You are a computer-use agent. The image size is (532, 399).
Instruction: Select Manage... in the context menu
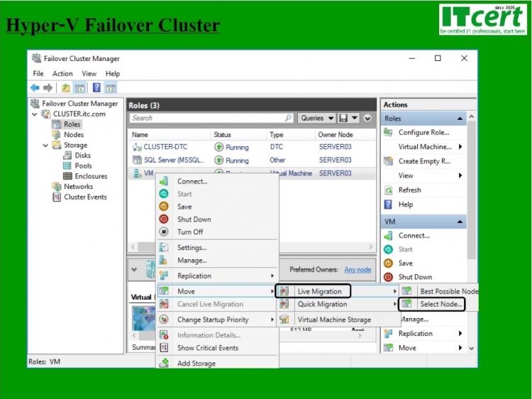(192, 261)
